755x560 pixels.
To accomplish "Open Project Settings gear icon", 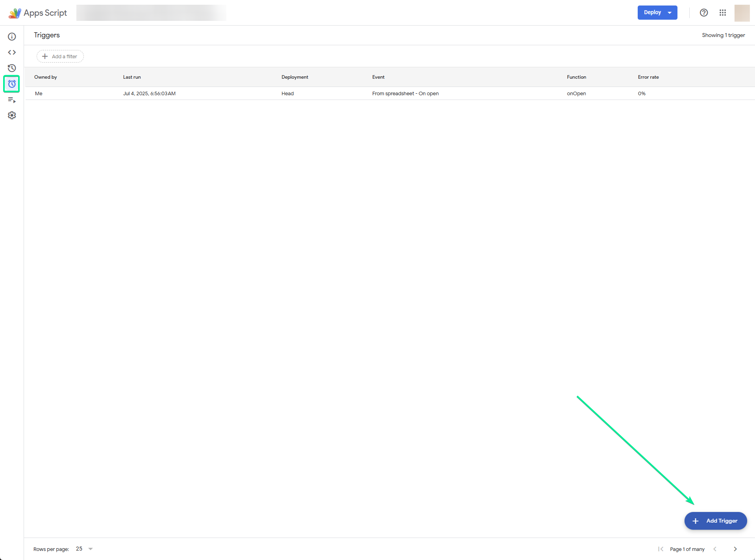I will pyautogui.click(x=12, y=115).
